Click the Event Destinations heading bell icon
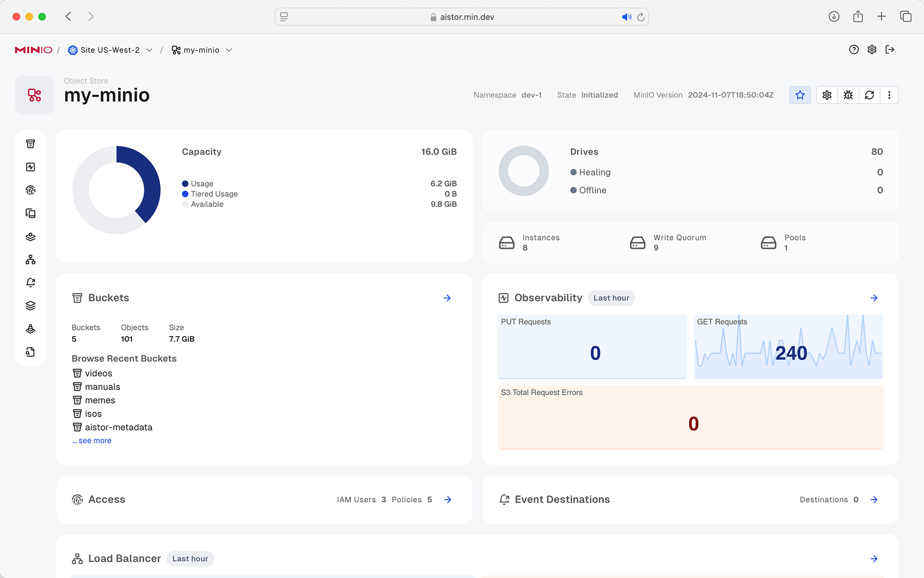This screenshot has height=578, width=924. (504, 499)
